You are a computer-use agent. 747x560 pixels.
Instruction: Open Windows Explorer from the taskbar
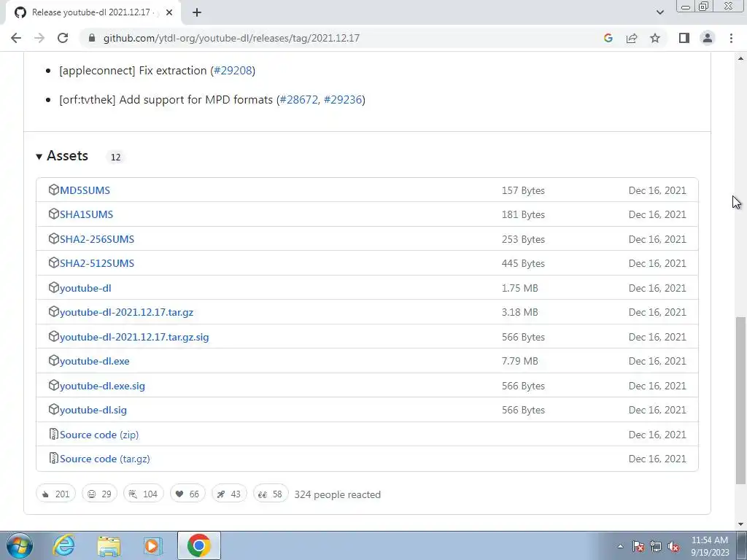[109, 545]
